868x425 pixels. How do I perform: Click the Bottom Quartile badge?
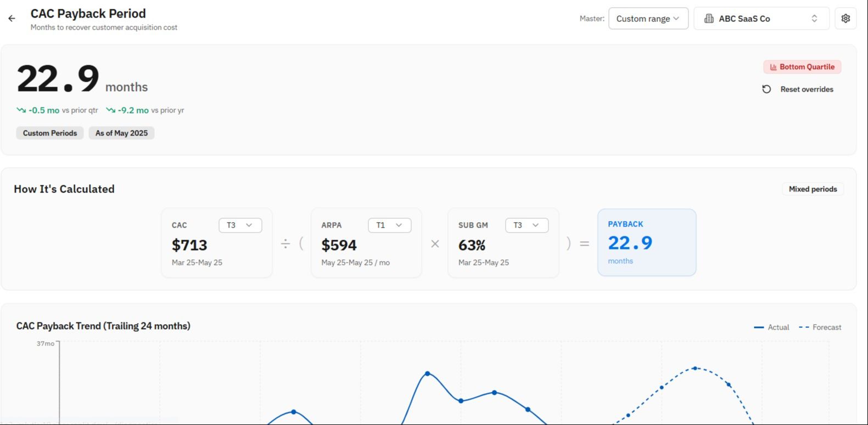802,67
